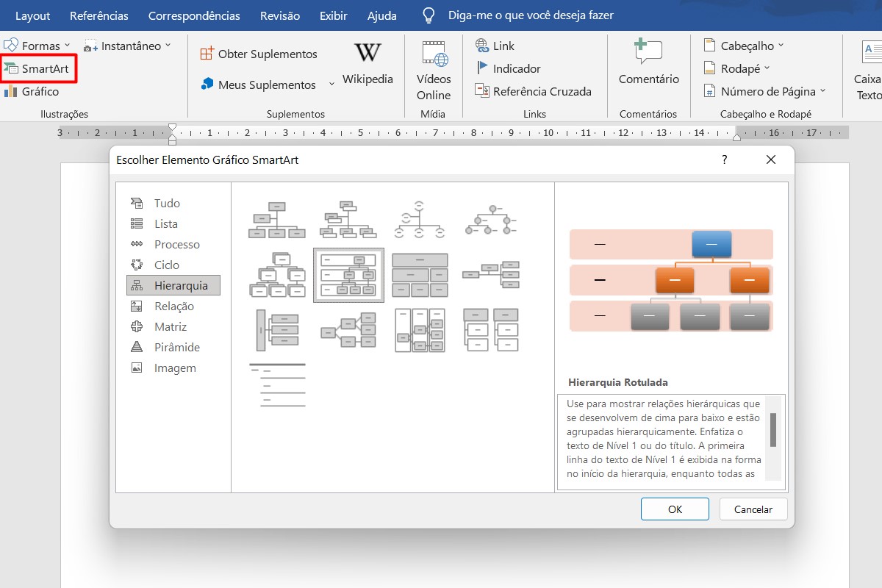Image resolution: width=882 pixels, height=588 pixels.
Task: Pick the lined-list hierarchy thumbnail with no boxes
Action: (x=277, y=385)
